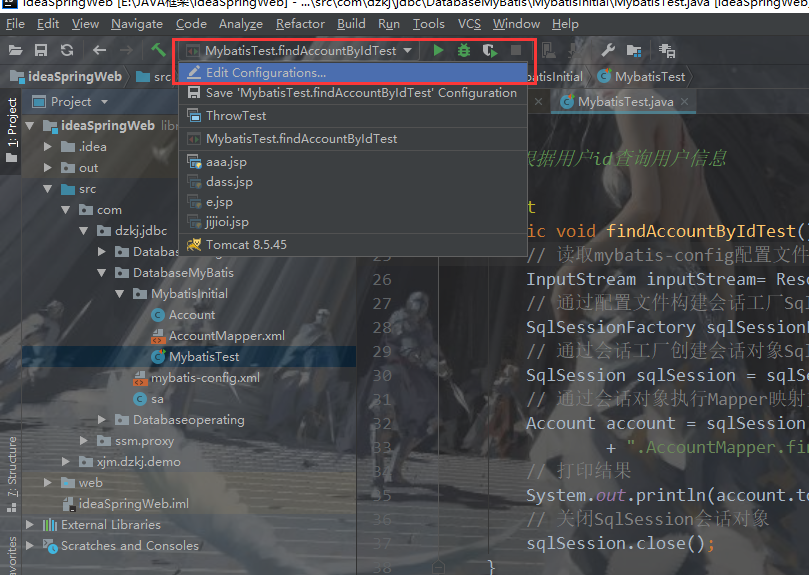Image resolution: width=809 pixels, height=575 pixels.
Task: Build project with the green hammer icon
Action: pos(158,50)
